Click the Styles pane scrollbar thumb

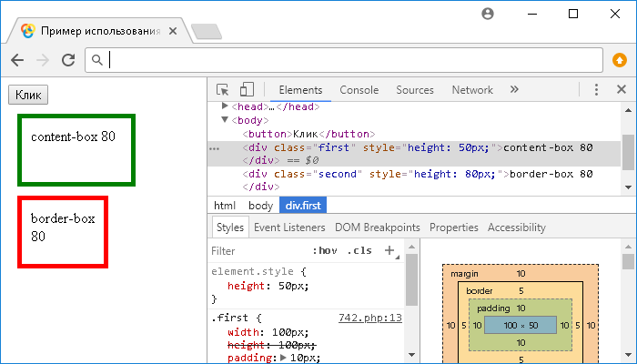pyautogui.click(x=411, y=280)
